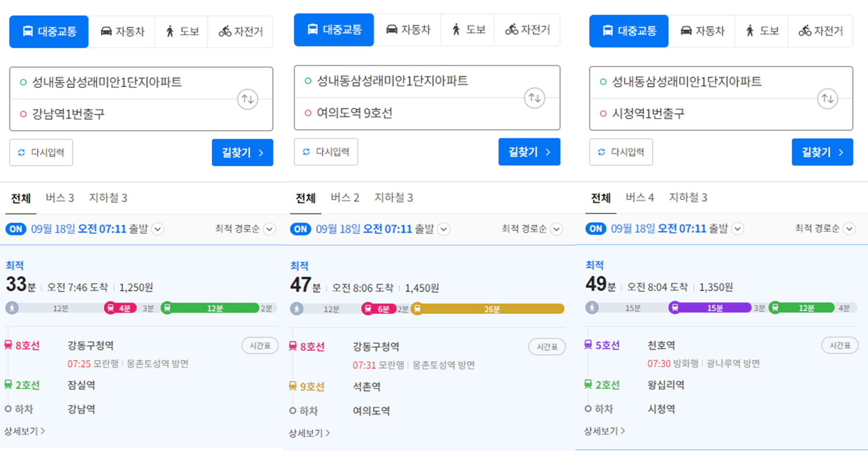The height and width of the screenshot is (451, 868).
Task: Select 자전거 mode in 여의도역 9호선 panel
Action: click(527, 30)
